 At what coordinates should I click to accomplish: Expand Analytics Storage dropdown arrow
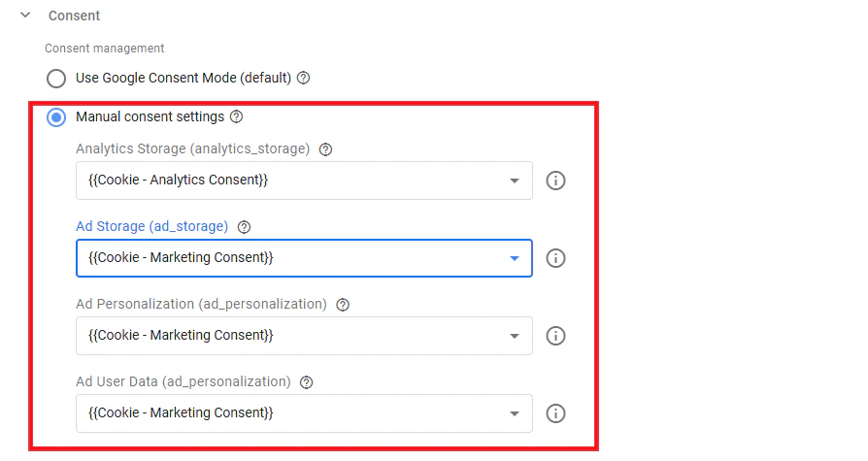point(515,181)
